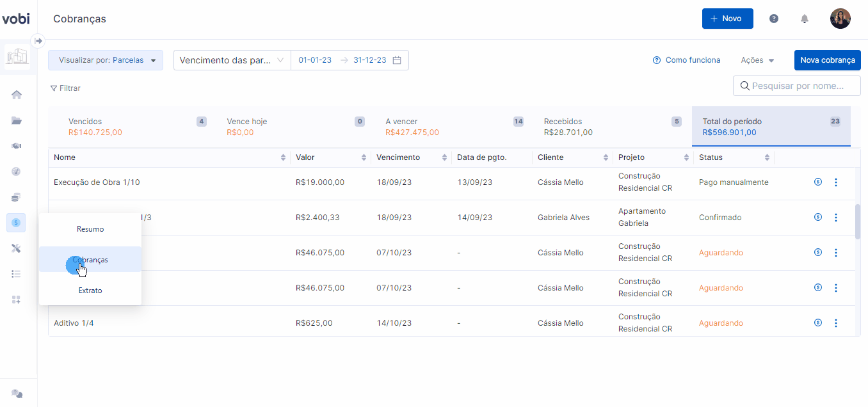Click the Nova cobrança button
Viewport: 868px width, 407px height.
click(828, 60)
